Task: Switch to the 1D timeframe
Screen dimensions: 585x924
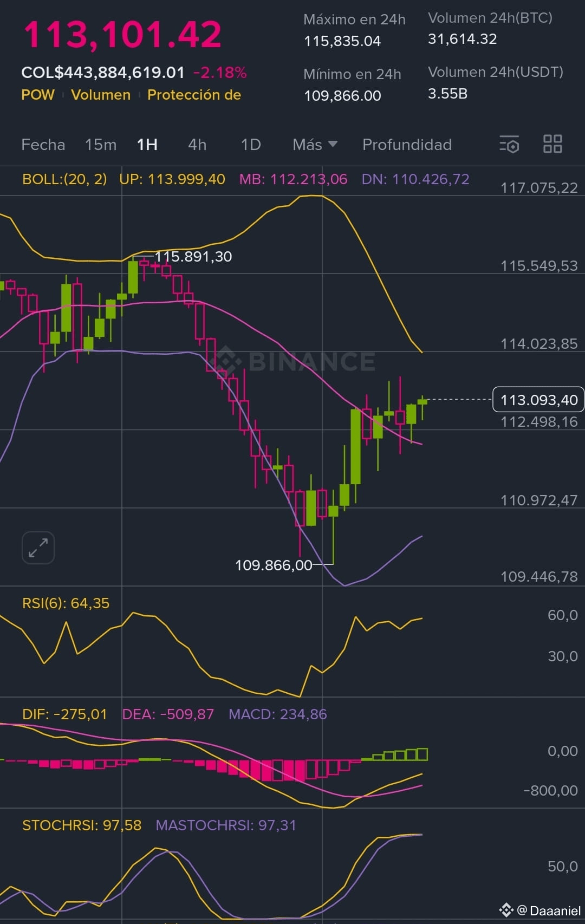Action: 251,145
